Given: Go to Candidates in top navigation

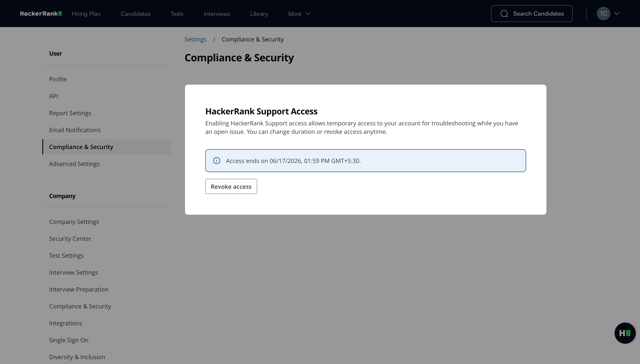Looking at the screenshot, I should point(135,14).
